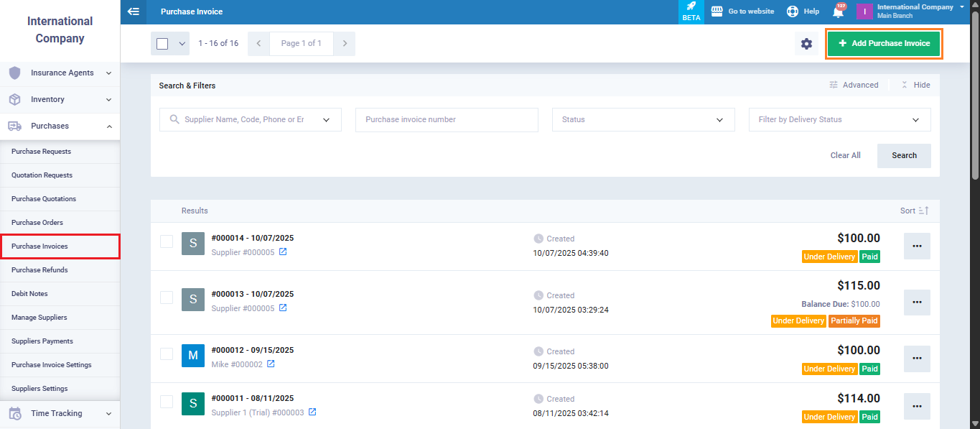Click the settings gear icon
The image size is (980, 429).
(x=806, y=44)
